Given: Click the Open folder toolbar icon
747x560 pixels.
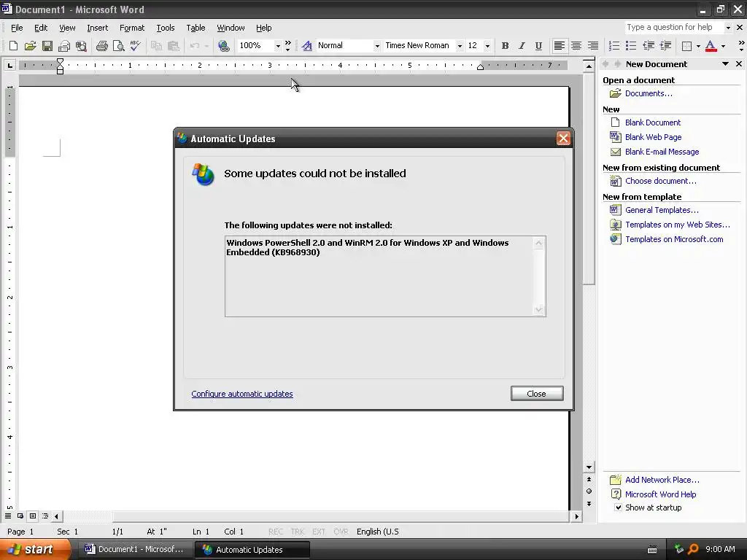Looking at the screenshot, I should [31, 46].
